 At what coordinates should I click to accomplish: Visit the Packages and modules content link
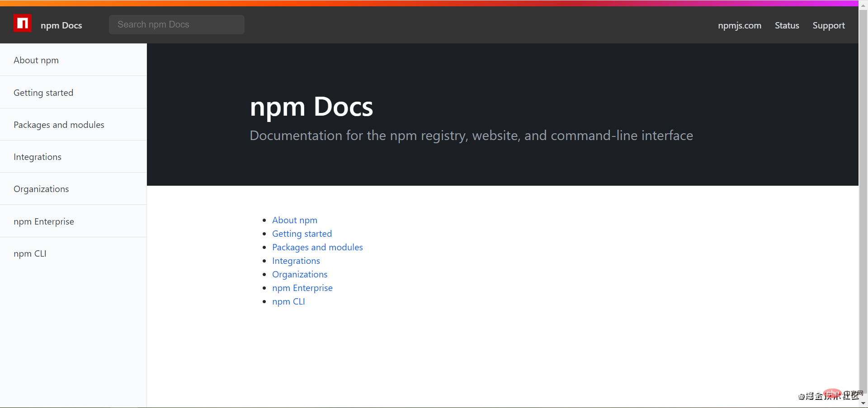pyautogui.click(x=317, y=247)
